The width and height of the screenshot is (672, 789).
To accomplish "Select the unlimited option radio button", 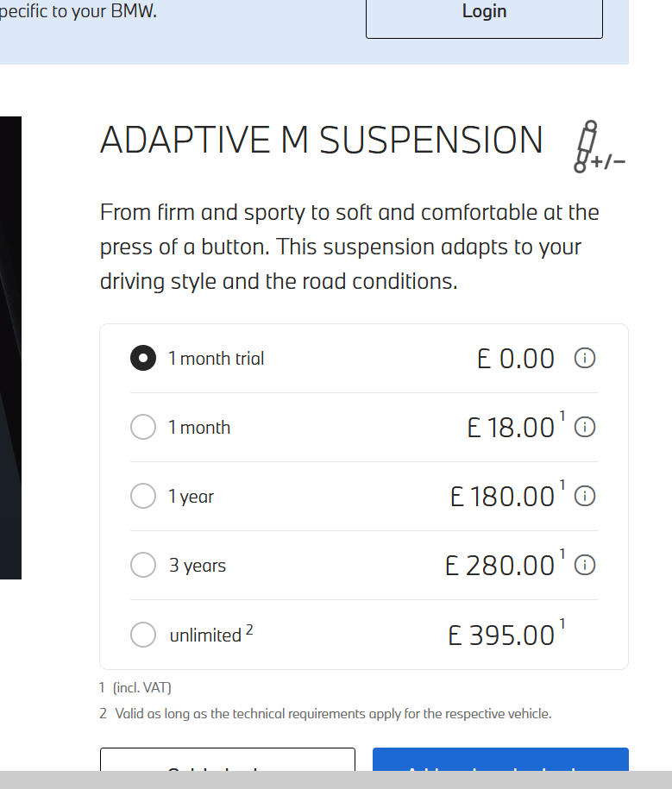I will 143,635.
